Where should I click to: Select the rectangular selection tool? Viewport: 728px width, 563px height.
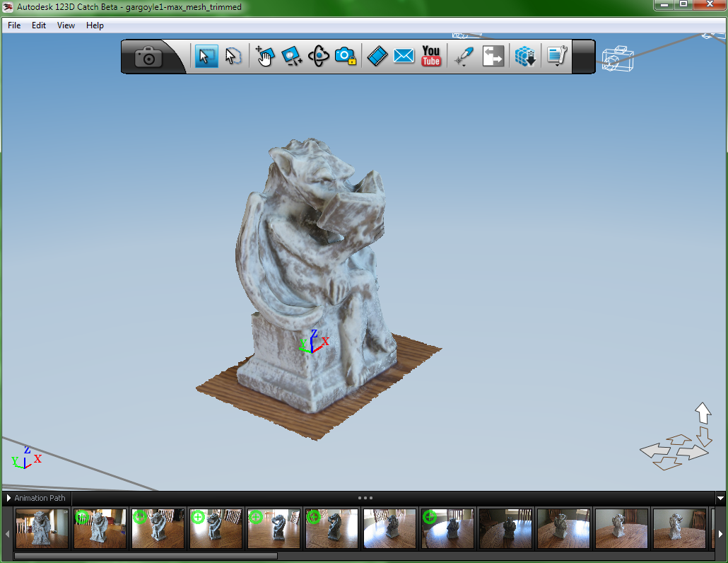(x=206, y=56)
